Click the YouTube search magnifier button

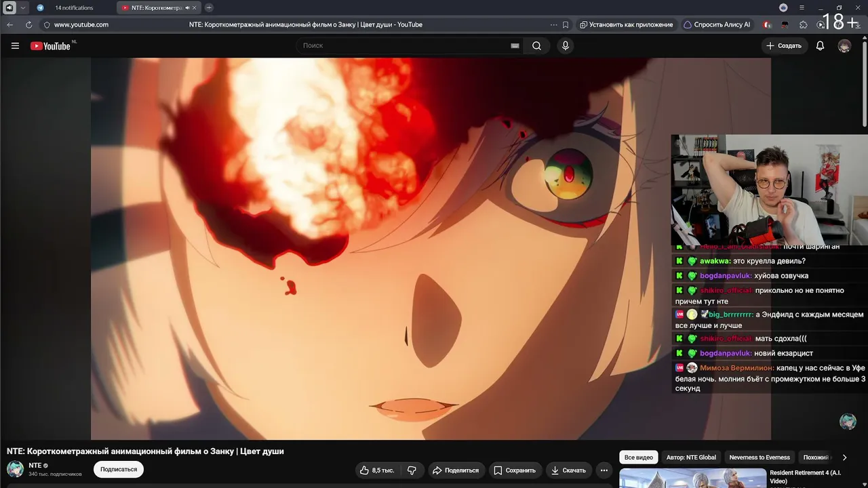[536, 46]
